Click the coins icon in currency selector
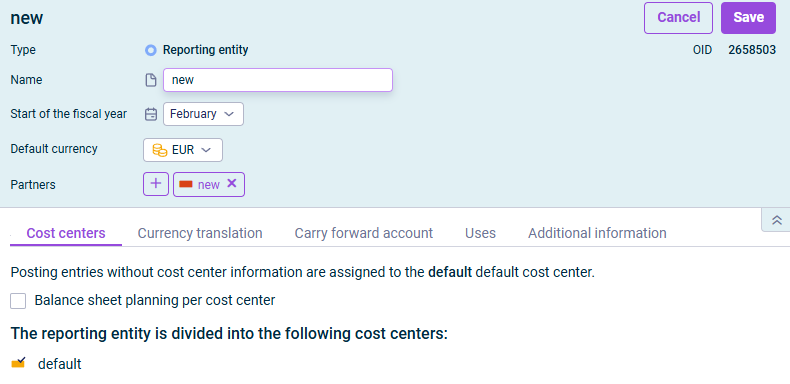Viewport: 790px width, 384px height. pos(160,150)
